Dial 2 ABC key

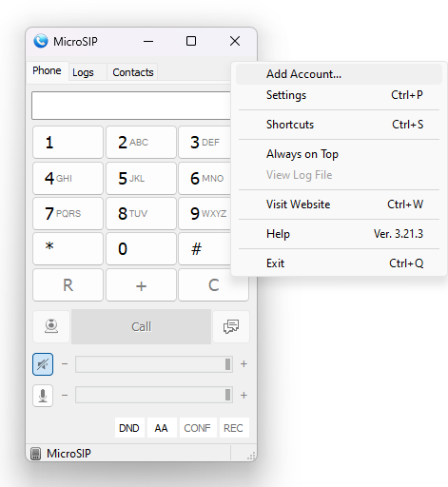[x=141, y=143]
